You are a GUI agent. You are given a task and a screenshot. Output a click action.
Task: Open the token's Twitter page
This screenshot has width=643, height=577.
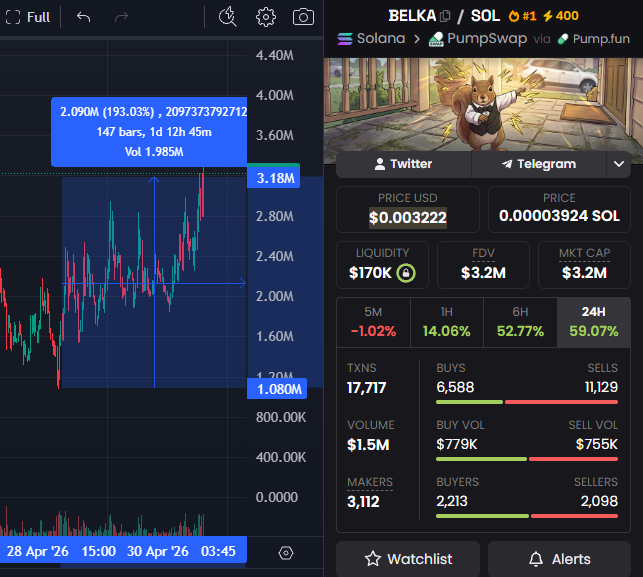(x=404, y=164)
